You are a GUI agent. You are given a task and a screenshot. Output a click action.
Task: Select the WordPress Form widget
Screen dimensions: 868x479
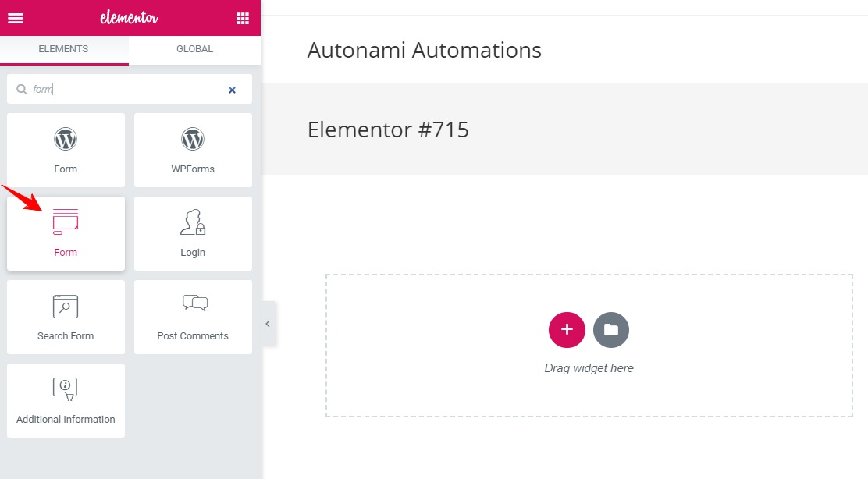click(66, 150)
